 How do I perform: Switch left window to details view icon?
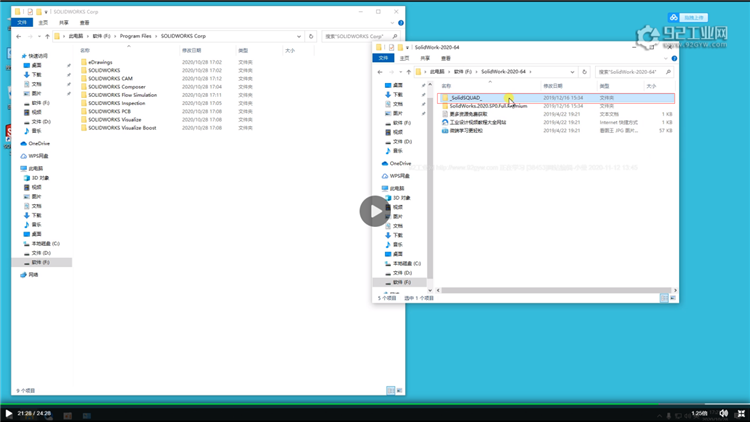391,390
